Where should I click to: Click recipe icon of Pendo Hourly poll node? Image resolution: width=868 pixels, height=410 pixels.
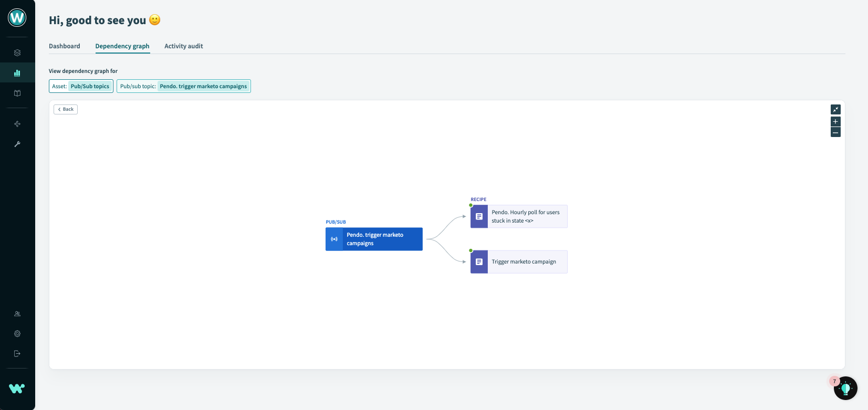(479, 216)
